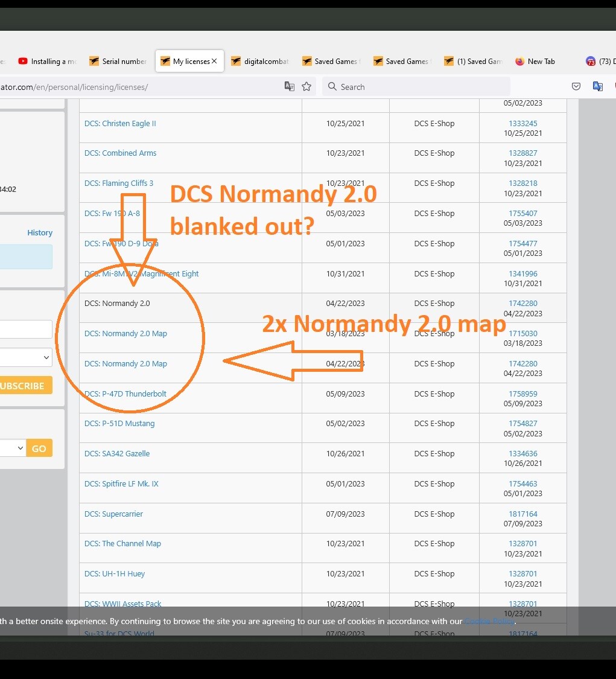Screen dimensions: 616x679
Task: Click 'DCS E-Shop' in the P-51D Mustang row
Action: (x=434, y=424)
